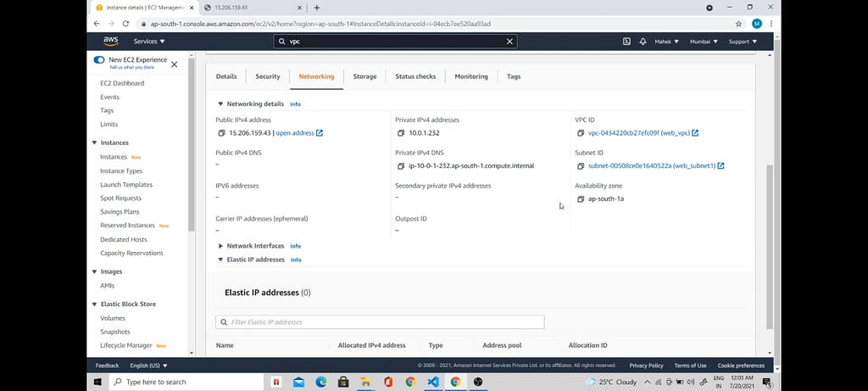Click the open address link

(x=295, y=133)
